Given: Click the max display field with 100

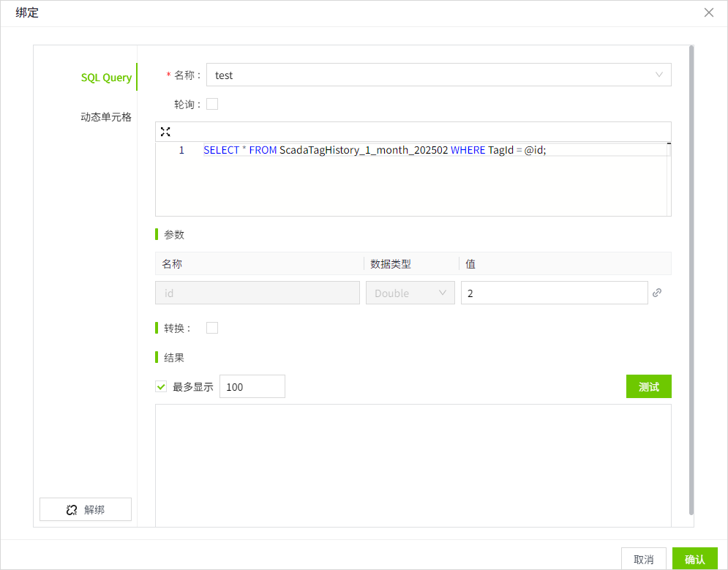Looking at the screenshot, I should (x=252, y=387).
